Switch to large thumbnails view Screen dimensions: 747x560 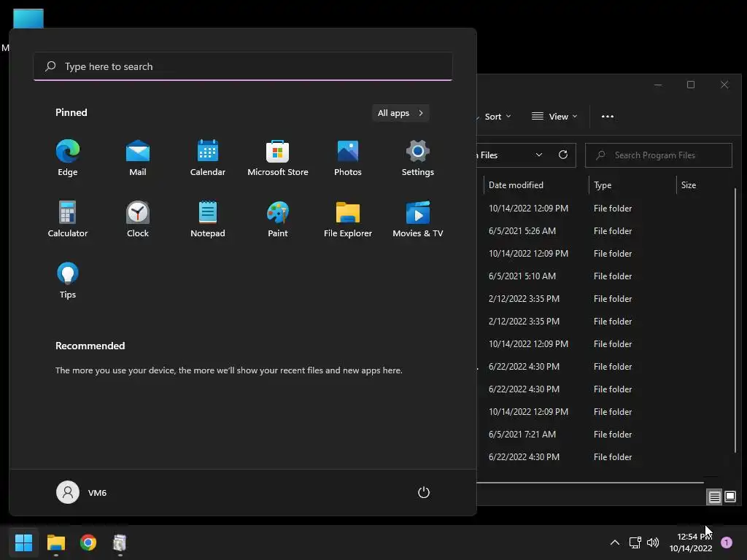coord(730,497)
